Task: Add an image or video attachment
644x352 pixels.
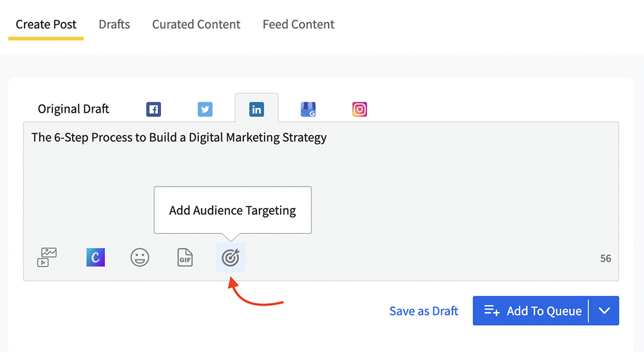Action: [x=47, y=257]
